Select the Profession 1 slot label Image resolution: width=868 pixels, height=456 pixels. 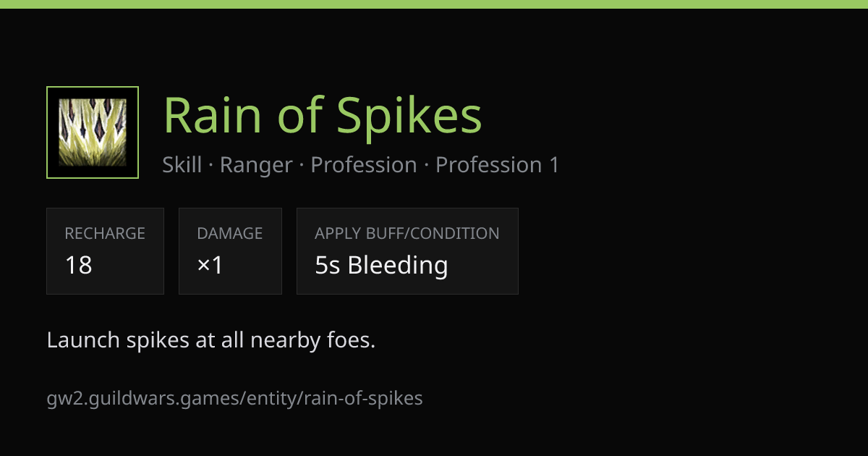(x=498, y=165)
